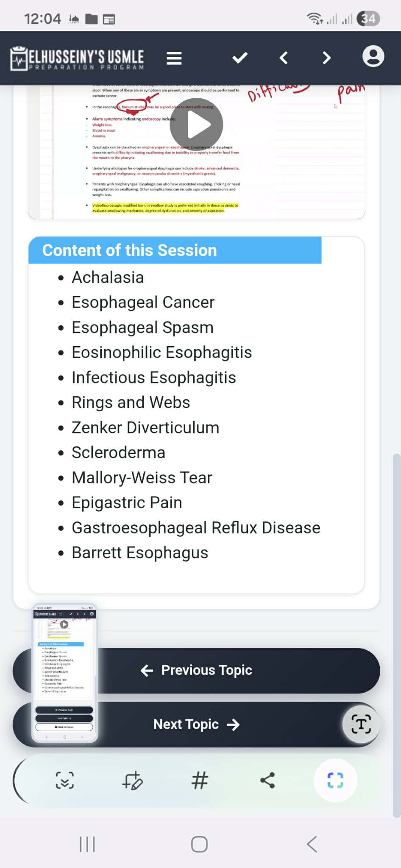
Task: Tap the Next Topic button
Action: click(x=196, y=724)
